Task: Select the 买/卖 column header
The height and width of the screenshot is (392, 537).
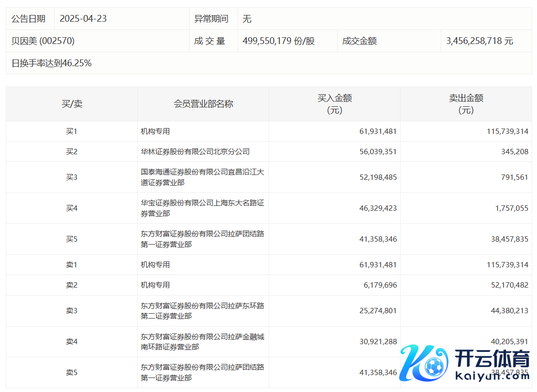Action: click(72, 104)
